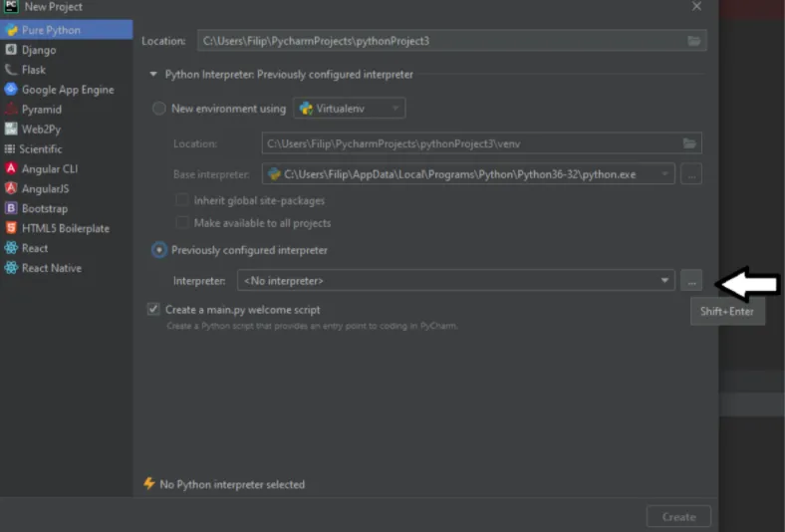Screen dimensions: 785x532
Task: Browse folder for venv Location field
Action: (x=689, y=143)
